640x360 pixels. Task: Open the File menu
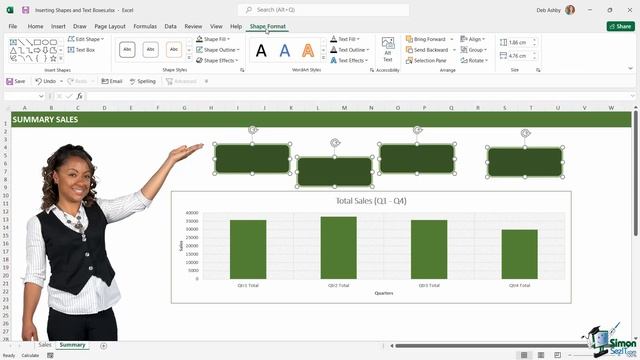click(13, 26)
